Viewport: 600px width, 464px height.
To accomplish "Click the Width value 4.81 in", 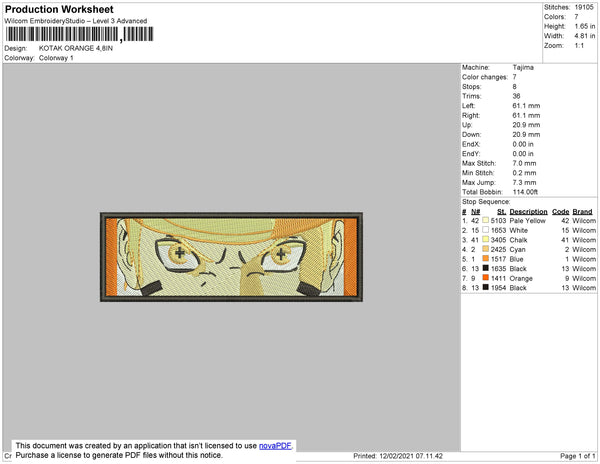I will click(x=585, y=36).
